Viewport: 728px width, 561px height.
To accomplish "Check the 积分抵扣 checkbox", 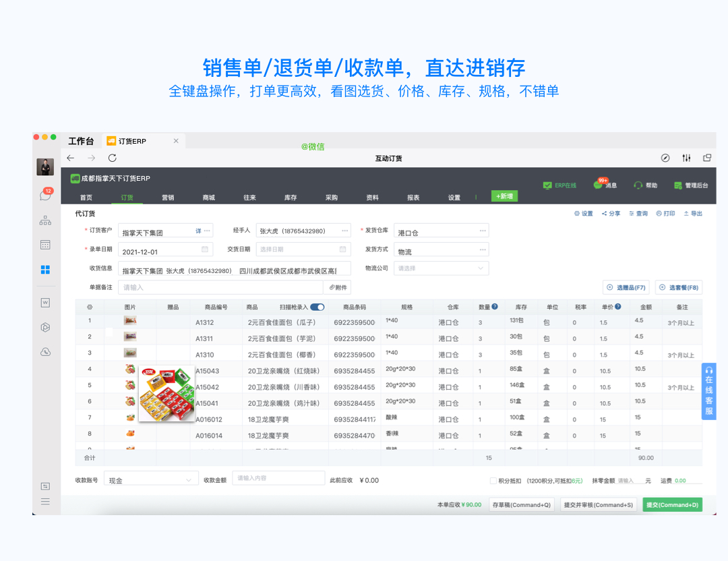I will [493, 481].
